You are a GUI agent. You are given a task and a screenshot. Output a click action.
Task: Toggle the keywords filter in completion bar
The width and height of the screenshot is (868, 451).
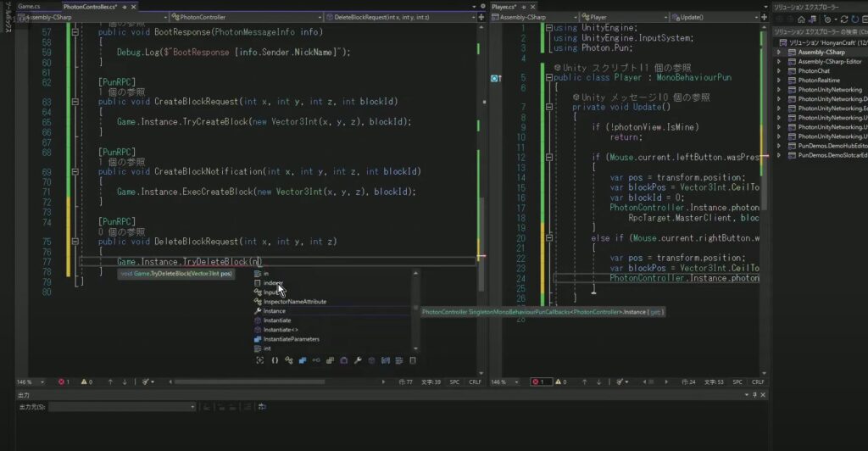(x=399, y=360)
